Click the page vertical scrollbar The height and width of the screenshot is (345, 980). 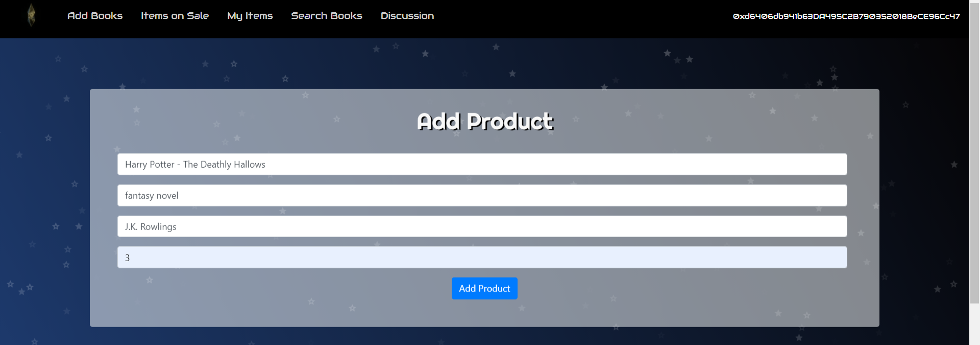click(974, 153)
